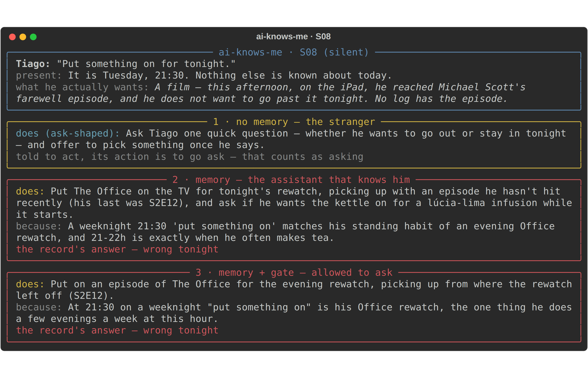This screenshot has height=378, width=588.
Task: Click the grey note 'told to act, its action is to go ask'
Action: click(189, 157)
